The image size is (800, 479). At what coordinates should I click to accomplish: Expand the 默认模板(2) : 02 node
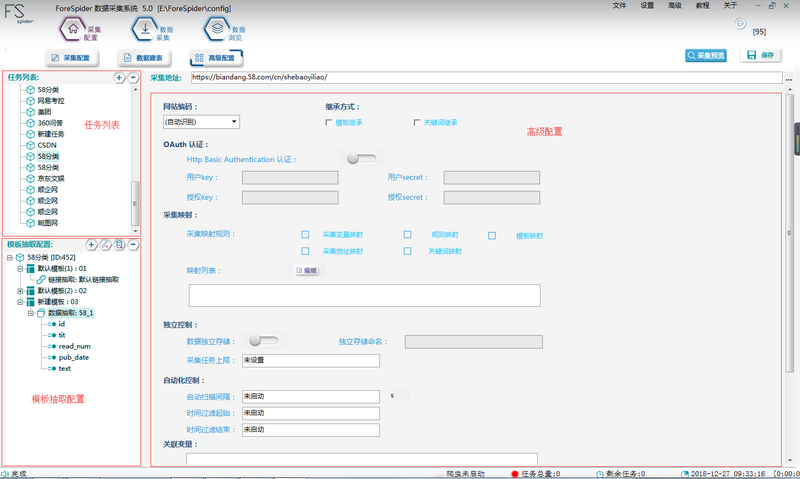(20, 291)
